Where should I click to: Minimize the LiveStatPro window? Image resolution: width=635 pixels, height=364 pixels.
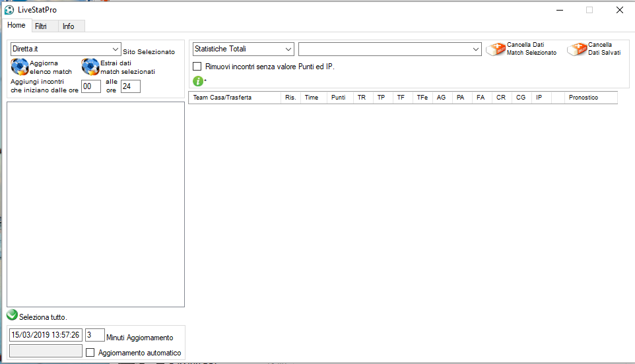[x=560, y=10]
